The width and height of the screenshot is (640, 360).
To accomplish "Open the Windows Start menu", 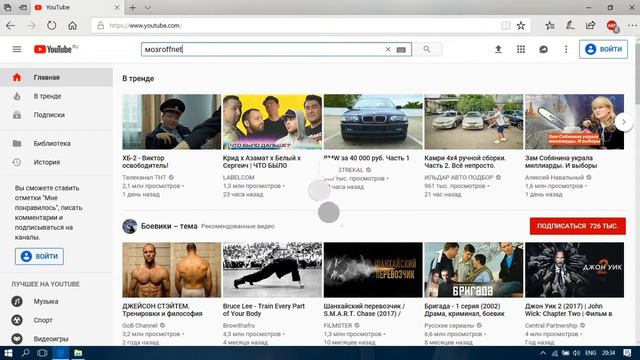I will (x=8, y=353).
